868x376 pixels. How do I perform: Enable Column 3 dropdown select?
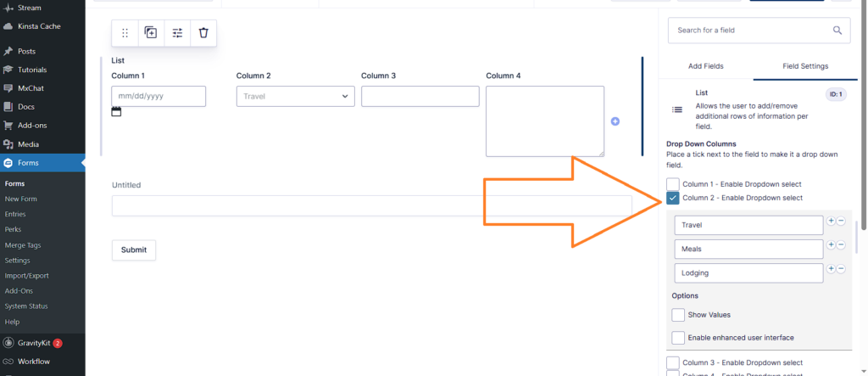672,362
